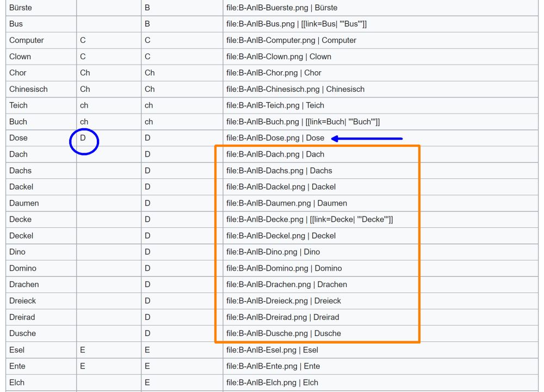Click the "Dackel" name in the first column

tap(21, 187)
